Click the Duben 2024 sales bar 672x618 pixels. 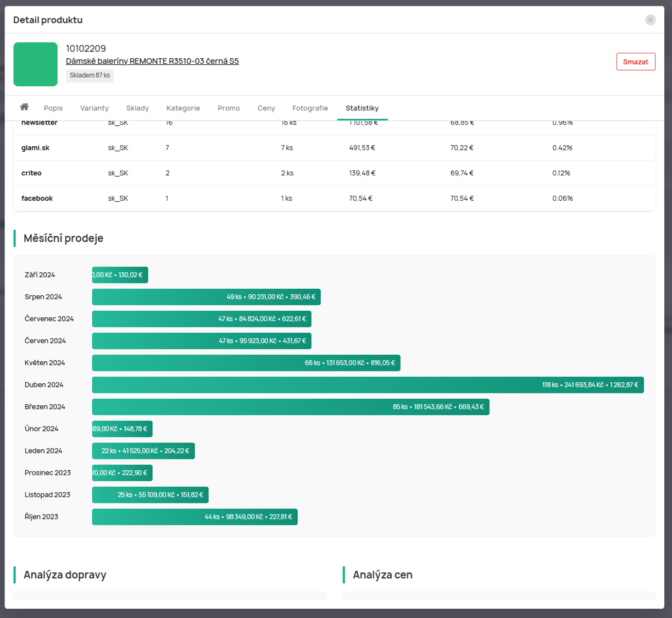pyautogui.click(x=368, y=385)
